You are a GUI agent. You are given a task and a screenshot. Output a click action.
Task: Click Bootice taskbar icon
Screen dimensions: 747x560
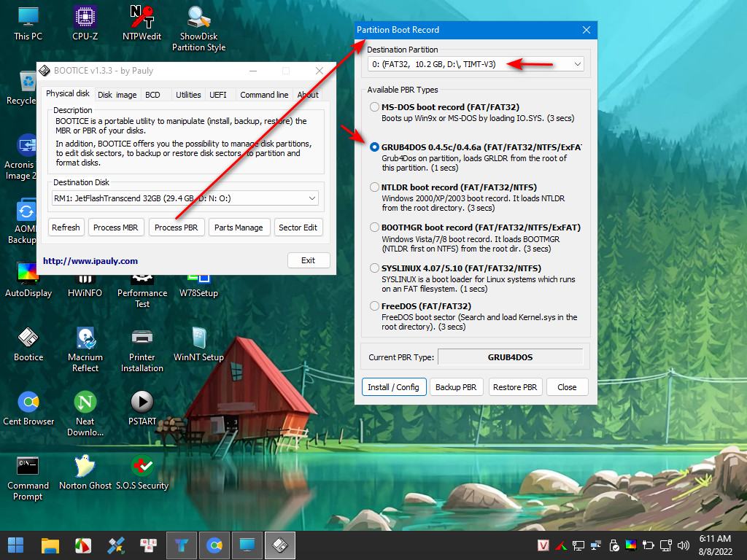coord(280,545)
